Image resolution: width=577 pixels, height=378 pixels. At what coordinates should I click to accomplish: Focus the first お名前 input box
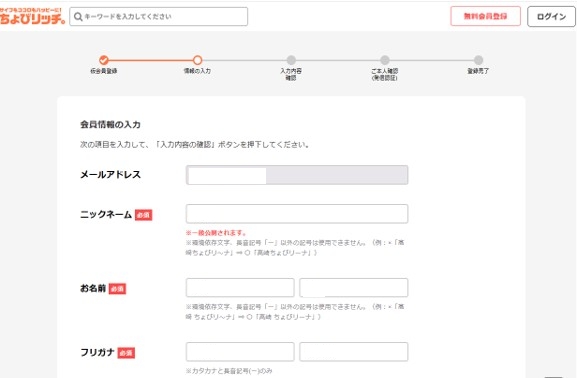(x=240, y=287)
